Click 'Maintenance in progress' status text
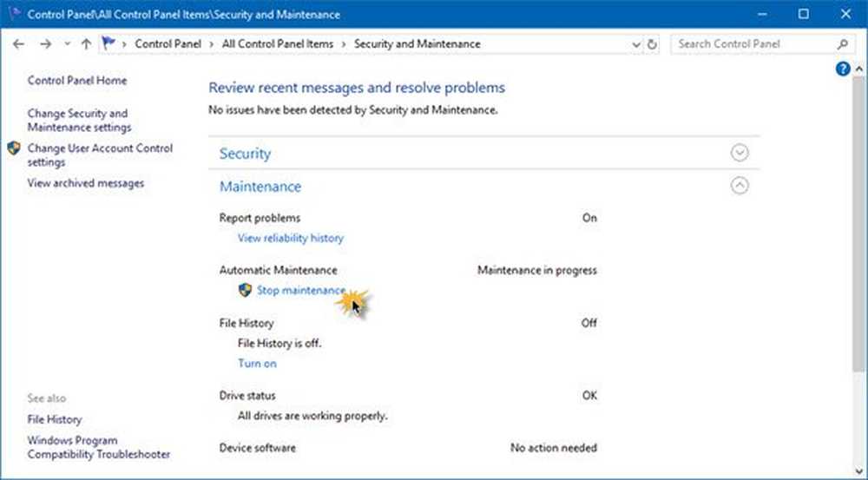 pyautogui.click(x=537, y=271)
